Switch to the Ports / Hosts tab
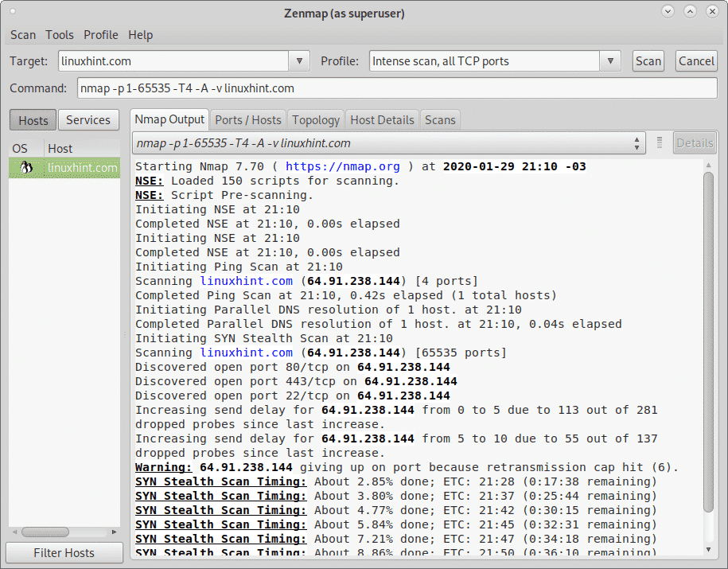 (248, 120)
